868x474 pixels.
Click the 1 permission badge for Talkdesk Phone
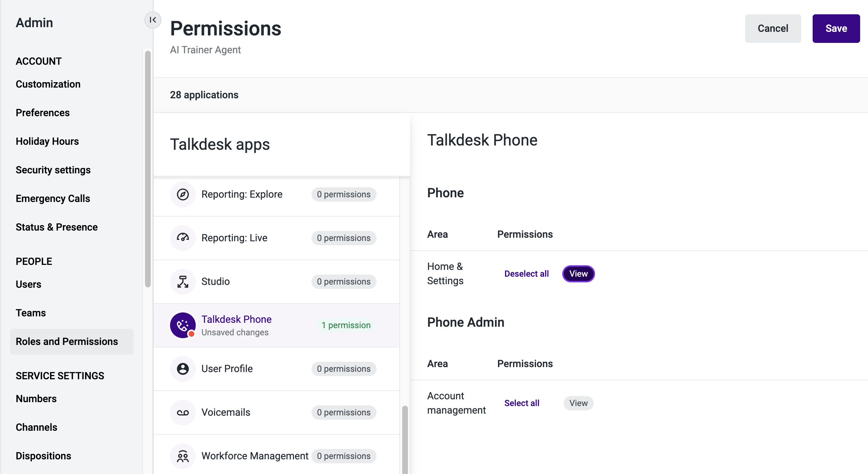coord(346,325)
